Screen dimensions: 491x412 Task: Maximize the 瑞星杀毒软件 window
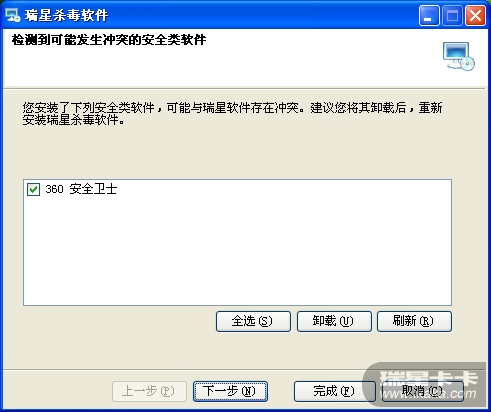click(x=452, y=15)
